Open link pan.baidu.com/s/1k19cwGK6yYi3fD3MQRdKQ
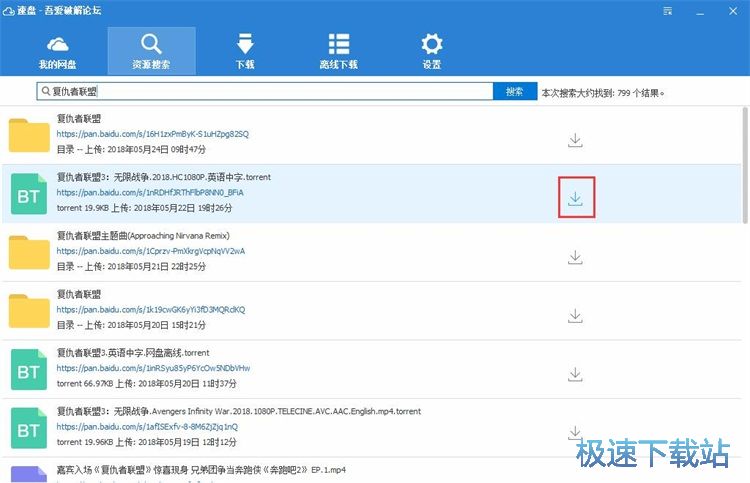Viewport: 750px width, 483px height. click(x=151, y=309)
